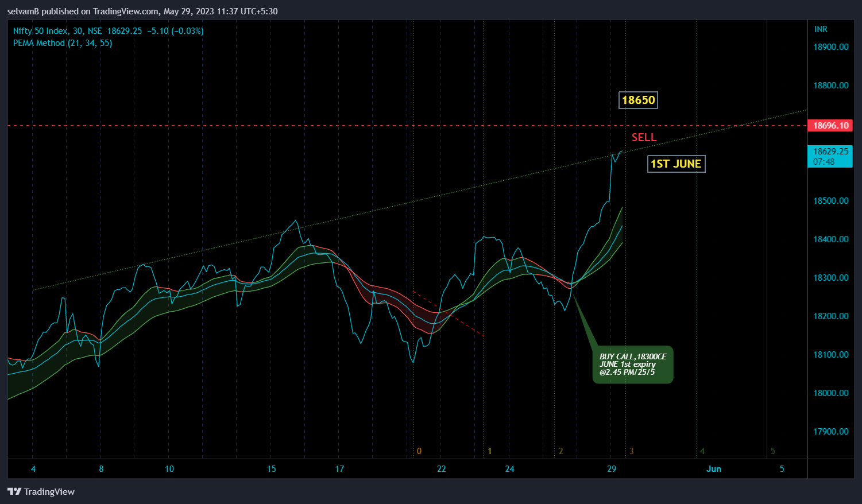This screenshot has width=862, height=504.
Task: Select the '1ST JUNE' label box
Action: 676,164
